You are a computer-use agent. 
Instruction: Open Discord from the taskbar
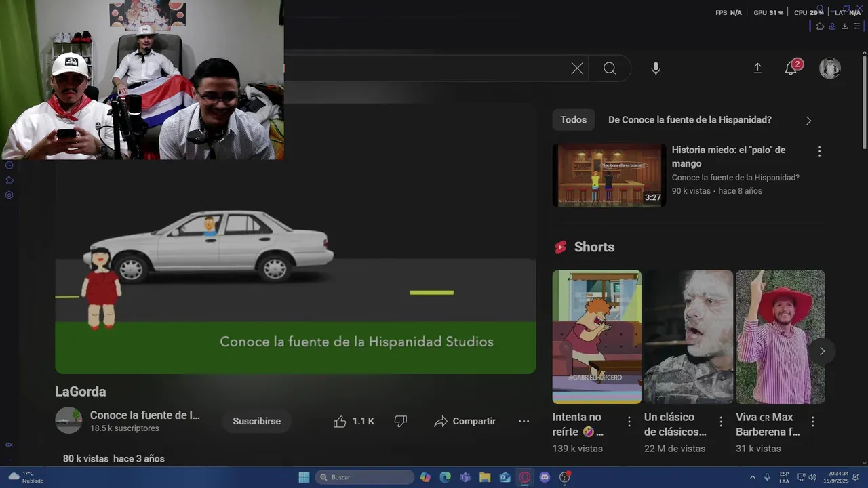545,477
